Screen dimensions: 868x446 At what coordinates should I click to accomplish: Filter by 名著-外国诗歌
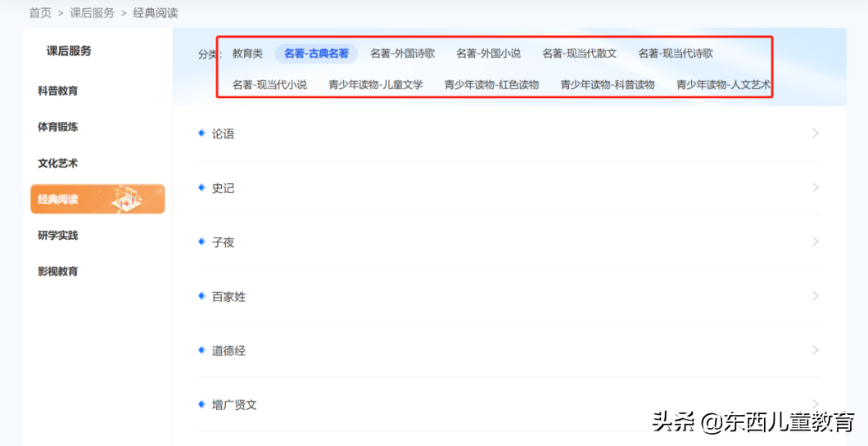(402, 54)
